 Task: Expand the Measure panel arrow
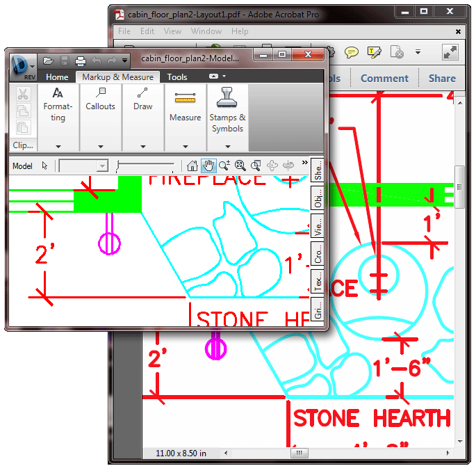point(186,147)
